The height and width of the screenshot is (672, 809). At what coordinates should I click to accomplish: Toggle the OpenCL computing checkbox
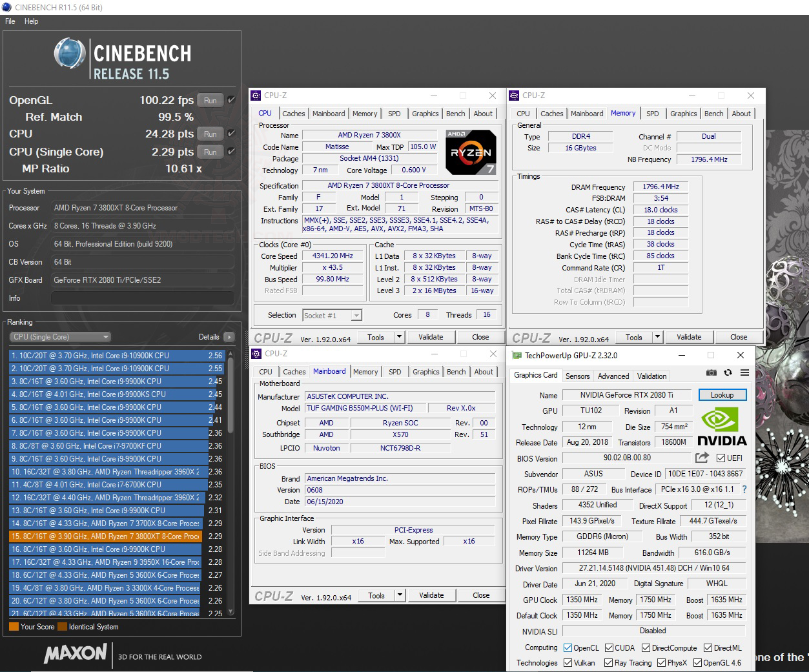click(568, 647)
